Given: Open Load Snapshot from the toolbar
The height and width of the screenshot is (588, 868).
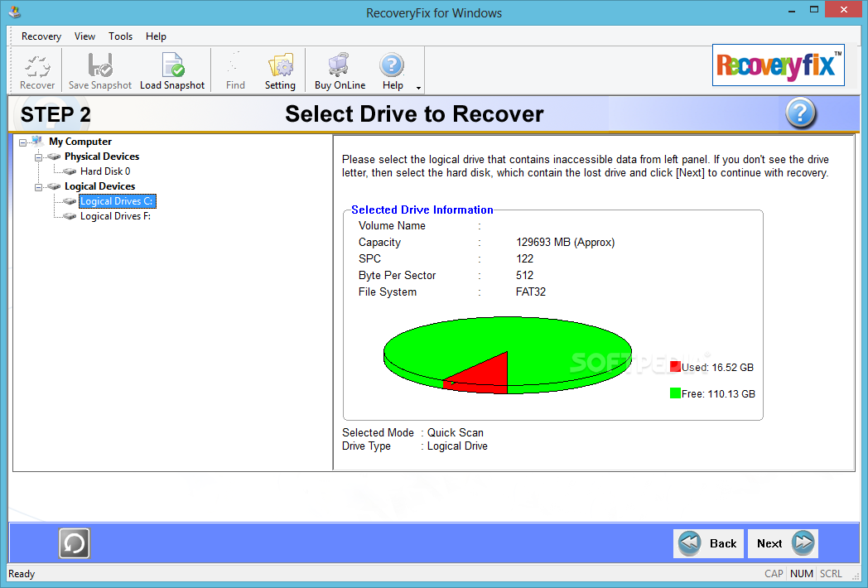Looking at the screenshot, I should [173, 65].
